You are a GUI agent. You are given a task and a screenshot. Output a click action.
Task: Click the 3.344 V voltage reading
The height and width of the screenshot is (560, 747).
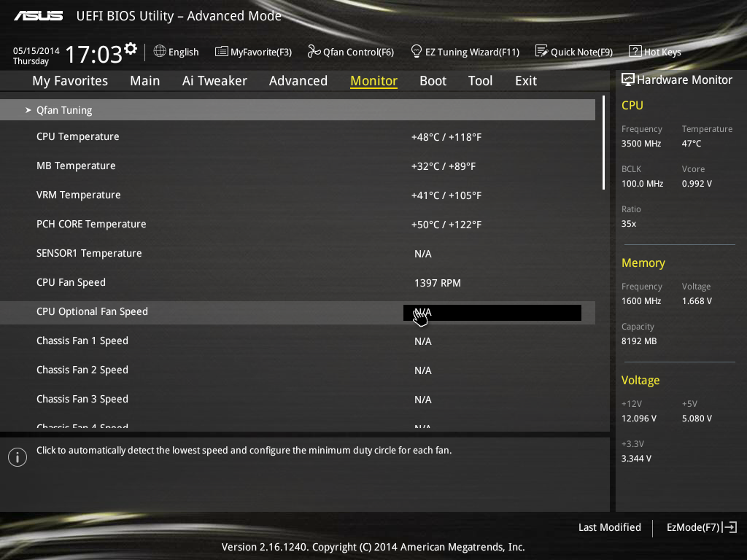[636, 458]
